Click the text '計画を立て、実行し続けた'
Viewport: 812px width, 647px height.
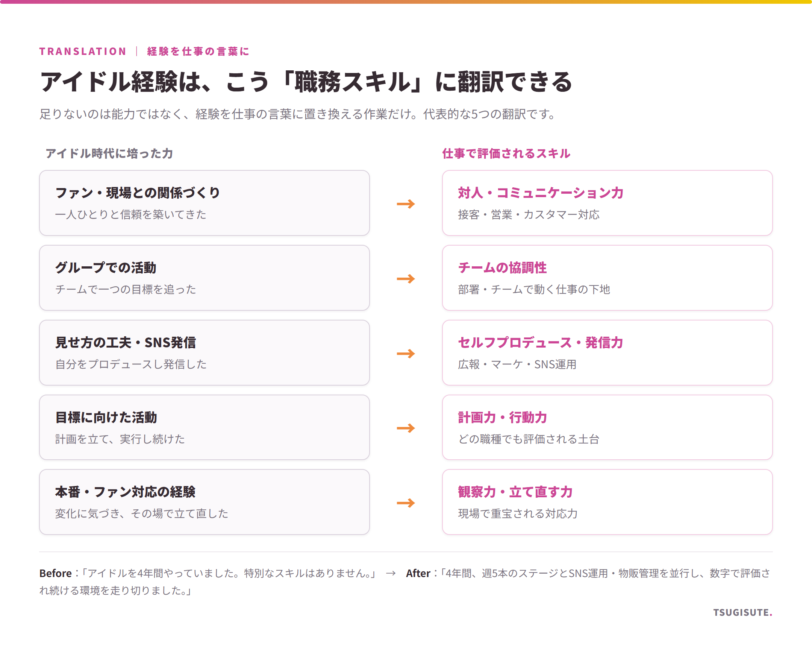pos(120,439)
